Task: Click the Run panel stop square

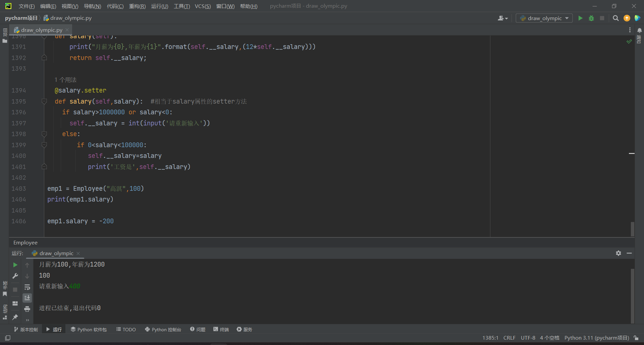Action: [x=15, y=289]
